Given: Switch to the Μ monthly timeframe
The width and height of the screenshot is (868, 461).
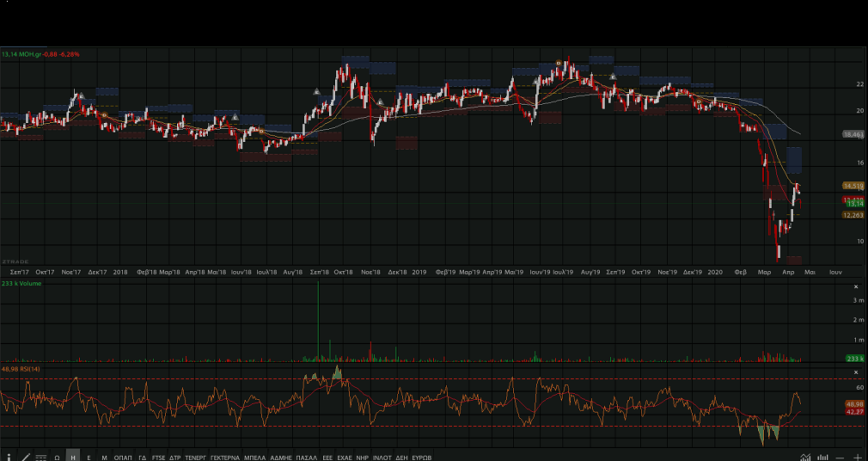Looking at the screenshot, I should click(104, 458).
